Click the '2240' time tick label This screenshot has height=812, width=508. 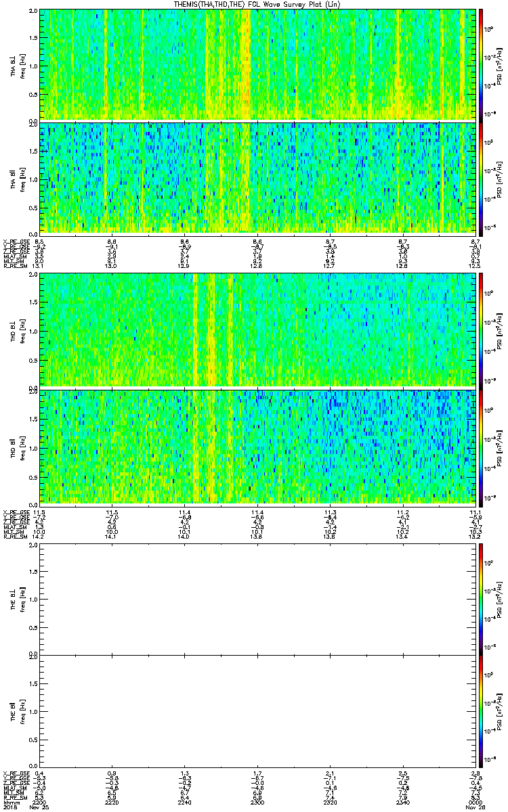(184, 801)
